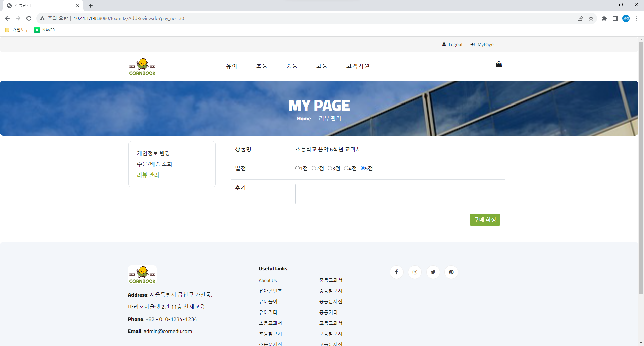Select the 3점 star rating
The height and width of the screenshot is (346, 644).
[x=330, y=168]
